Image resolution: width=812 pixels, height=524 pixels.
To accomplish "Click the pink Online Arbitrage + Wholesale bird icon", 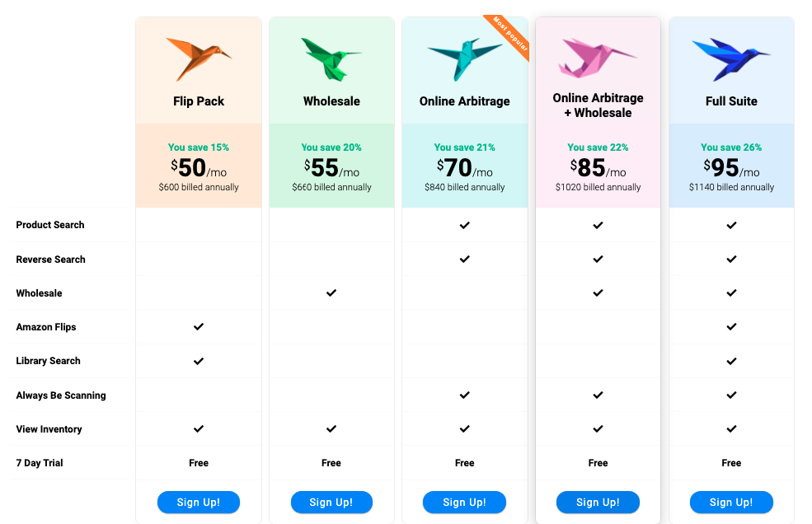I will [597, 58].
